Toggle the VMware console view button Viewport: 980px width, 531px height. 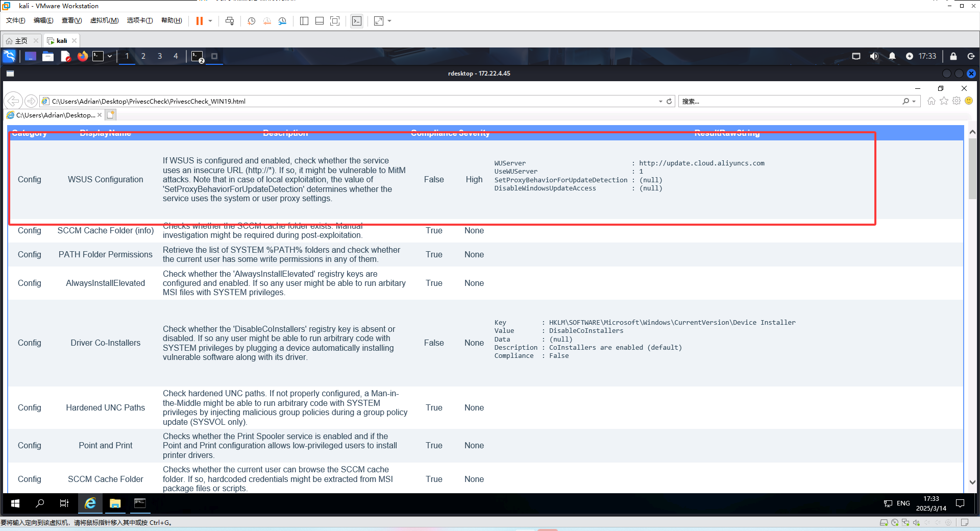(357, 21)
